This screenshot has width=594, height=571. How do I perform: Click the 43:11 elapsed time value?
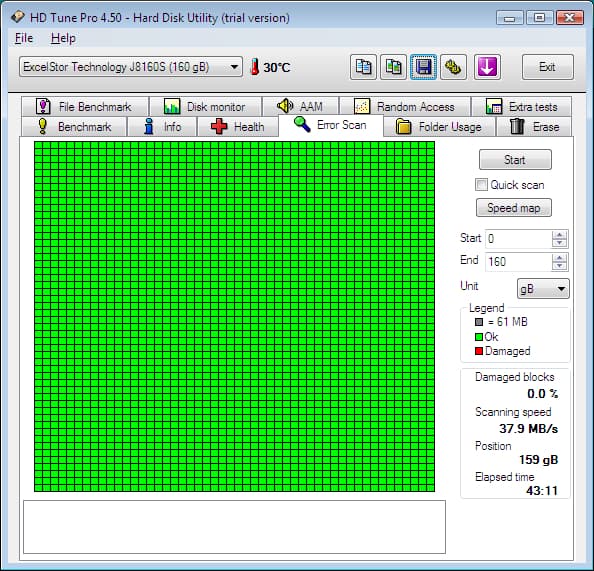click(x=542, y=491)
